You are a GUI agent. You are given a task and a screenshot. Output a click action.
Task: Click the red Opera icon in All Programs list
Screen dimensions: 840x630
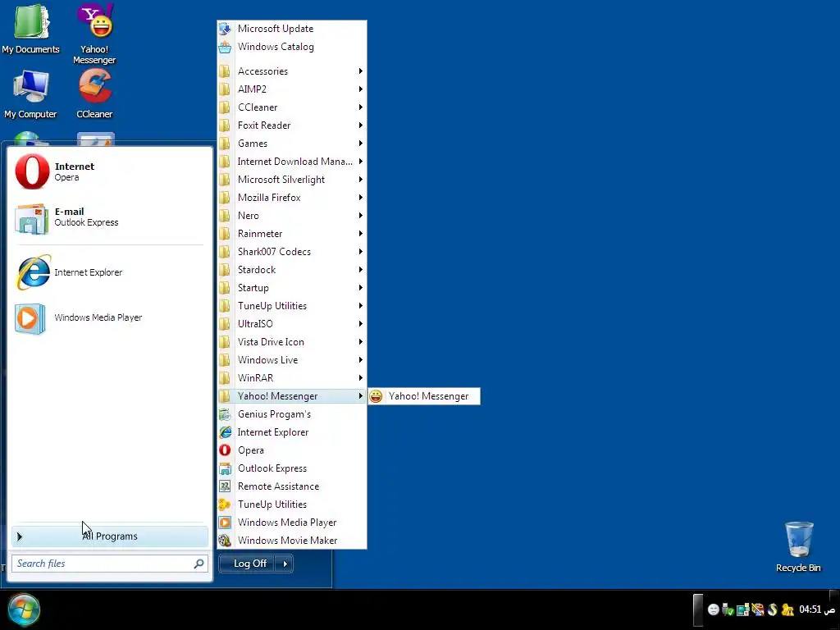[225, 450]
